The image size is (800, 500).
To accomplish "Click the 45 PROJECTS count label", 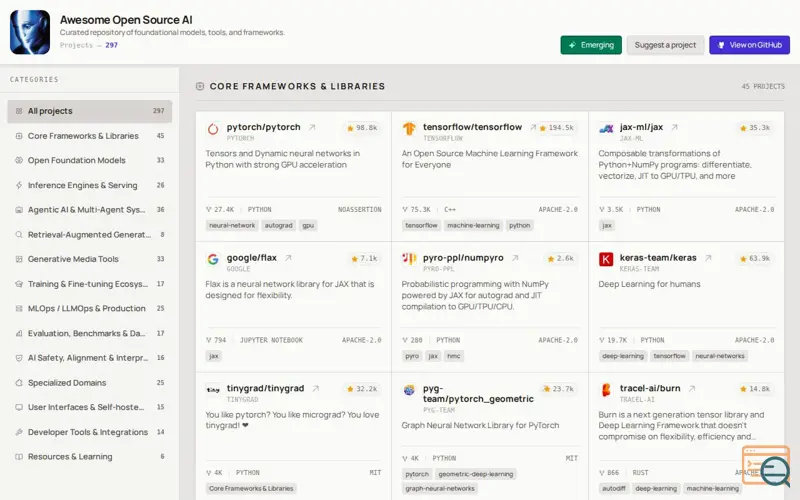I will point(763,86).
